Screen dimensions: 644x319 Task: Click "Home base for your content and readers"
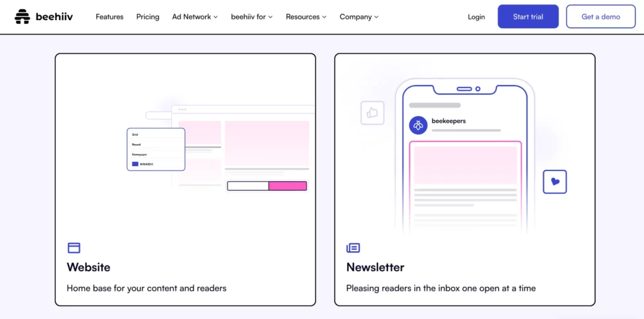[147, 288]
